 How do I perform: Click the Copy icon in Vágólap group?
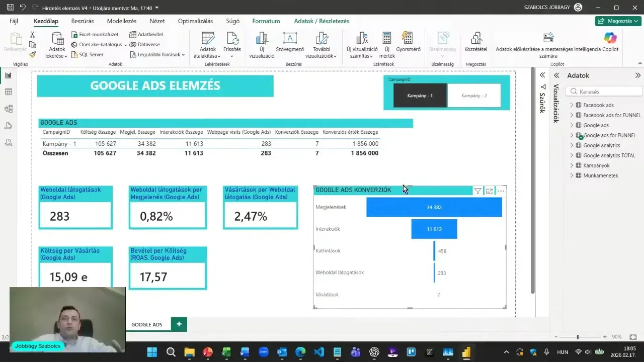point(32,45)
